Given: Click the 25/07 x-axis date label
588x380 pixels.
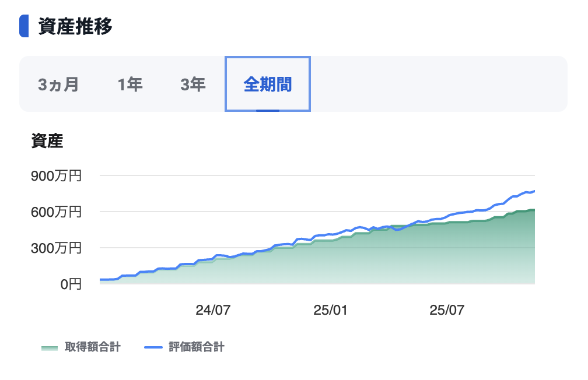Looking at the screenshot, I should coord(447,310).
